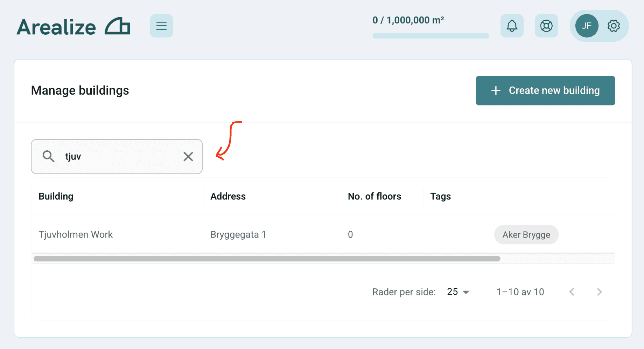Click the search magnifier icon
The image size is (644, 349).
tap(48, 156)
